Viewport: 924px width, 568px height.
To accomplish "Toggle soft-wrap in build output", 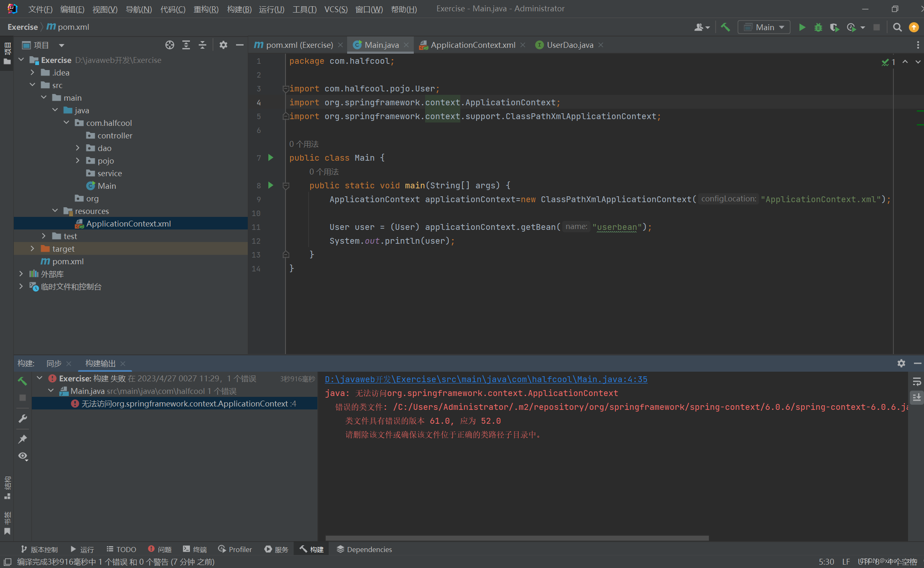I will pyautogui.click(x=917, y=381).
